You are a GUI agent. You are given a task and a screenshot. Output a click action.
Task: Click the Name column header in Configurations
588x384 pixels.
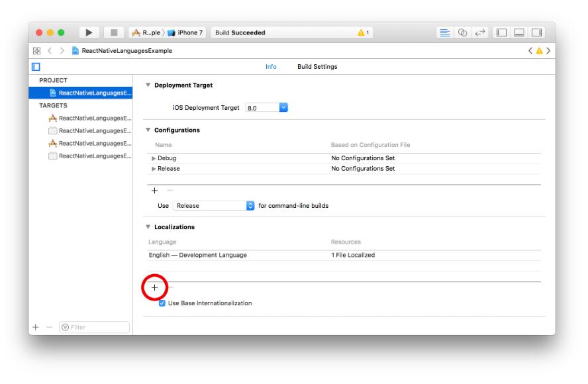tap(164, 145)
